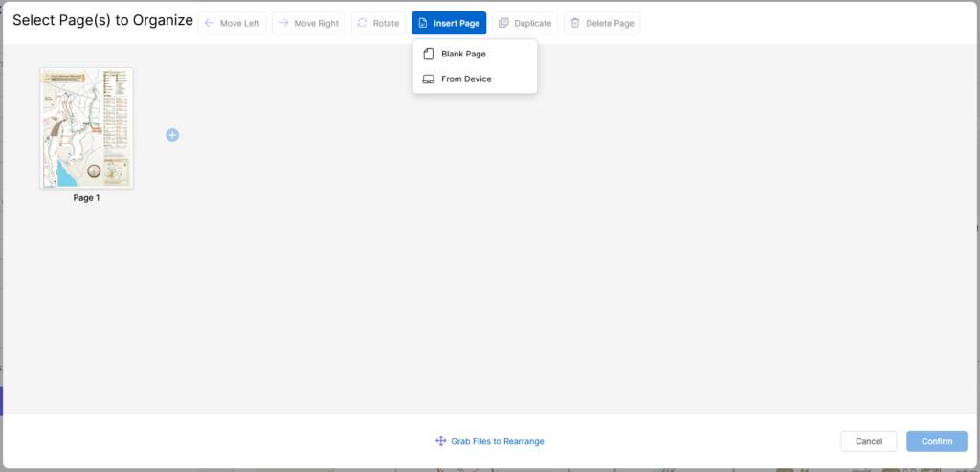Click the blue plus icon after Page 1

[172, 134]
